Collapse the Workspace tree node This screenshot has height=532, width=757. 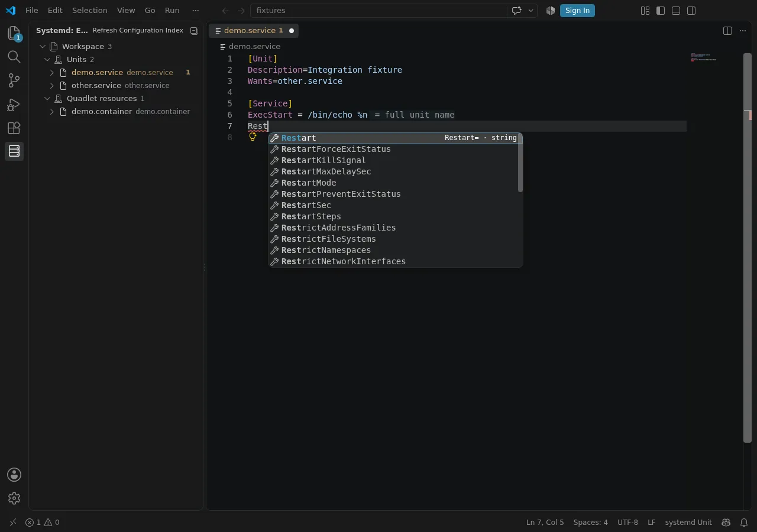(43, 46)
